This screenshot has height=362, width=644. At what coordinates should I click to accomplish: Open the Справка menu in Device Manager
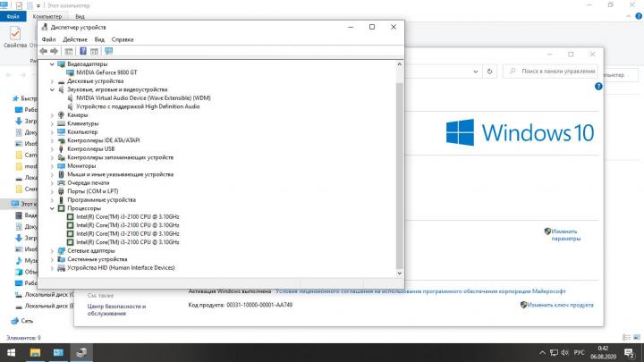[x=123, y=39]
